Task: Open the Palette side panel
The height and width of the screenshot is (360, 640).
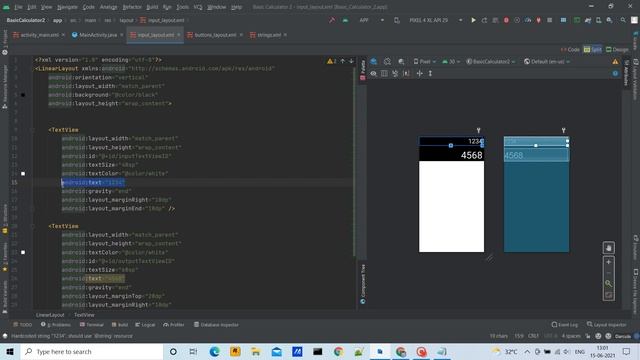Action: (x=362, y=70)
